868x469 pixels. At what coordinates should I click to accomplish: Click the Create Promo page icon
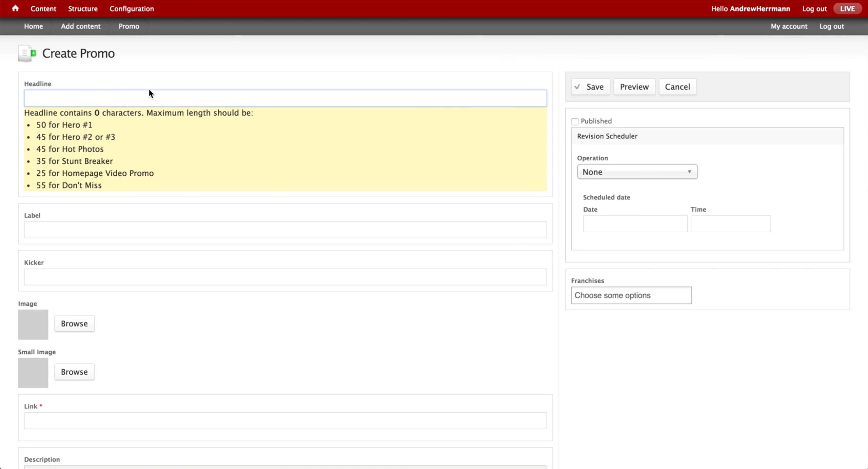click(27, 53)
